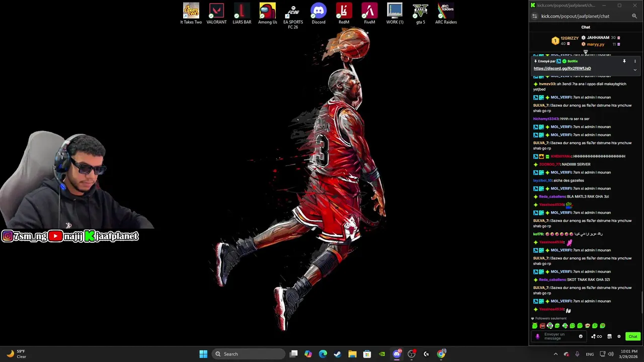Open the ARC Raiders desktop shortcut
The height and width of the screenshot is (362, 644).
tap(446, 14)
